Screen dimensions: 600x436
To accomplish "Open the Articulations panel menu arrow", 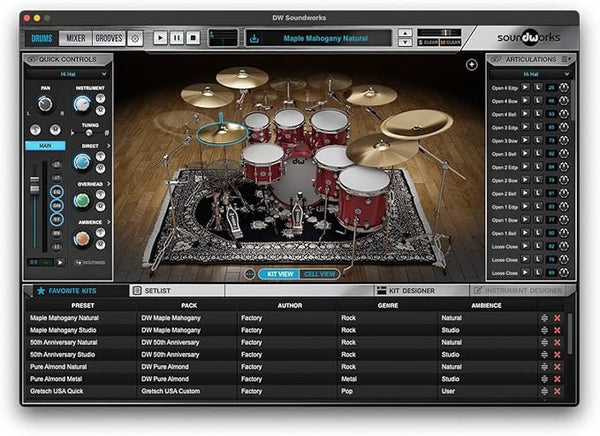I will pyautogui.click(x=567, y=59).
